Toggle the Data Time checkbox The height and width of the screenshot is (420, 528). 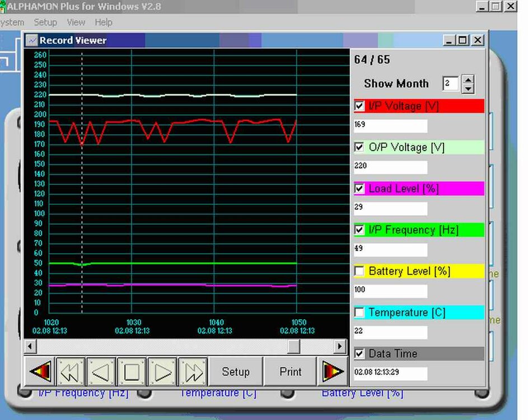coord(359,353)
